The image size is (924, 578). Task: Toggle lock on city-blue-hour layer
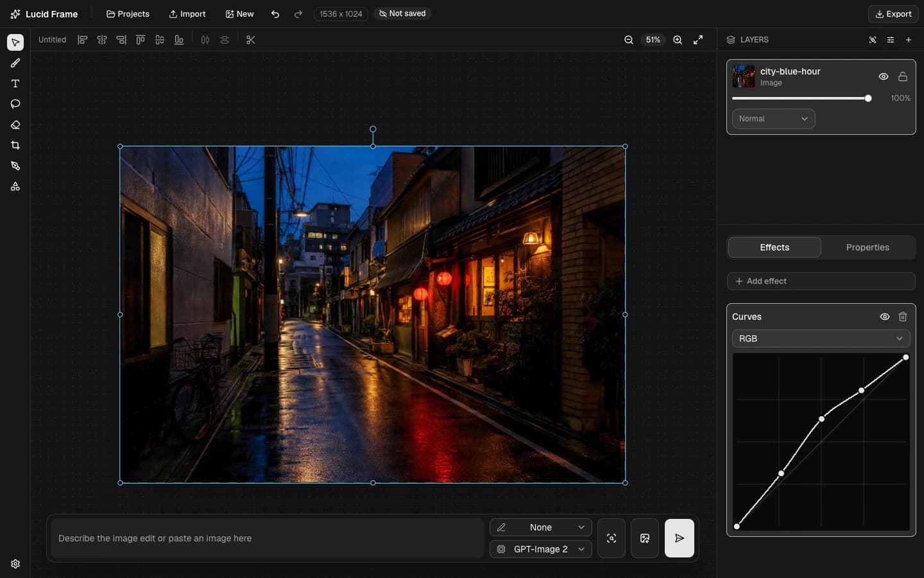[x=903, y=76]
